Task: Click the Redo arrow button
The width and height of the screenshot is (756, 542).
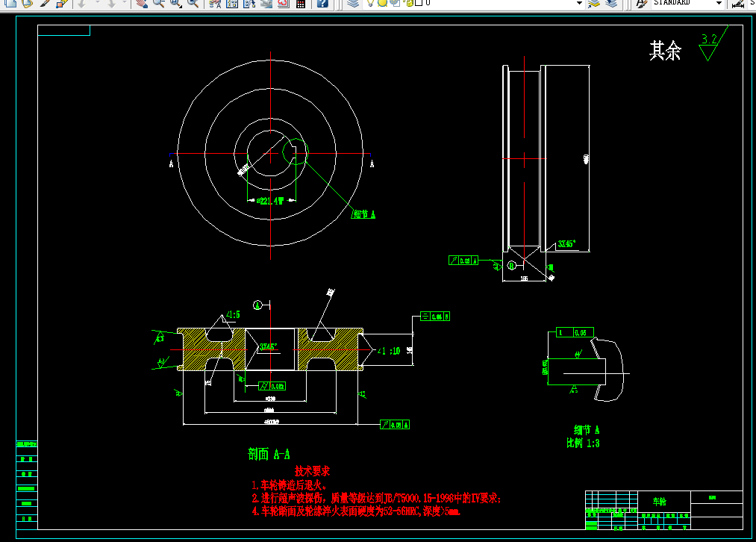Action: click(x=112, y=3)
